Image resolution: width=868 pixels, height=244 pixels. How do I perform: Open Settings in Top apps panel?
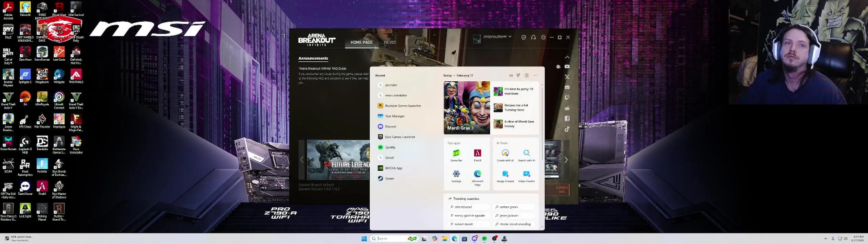[456, 176]
